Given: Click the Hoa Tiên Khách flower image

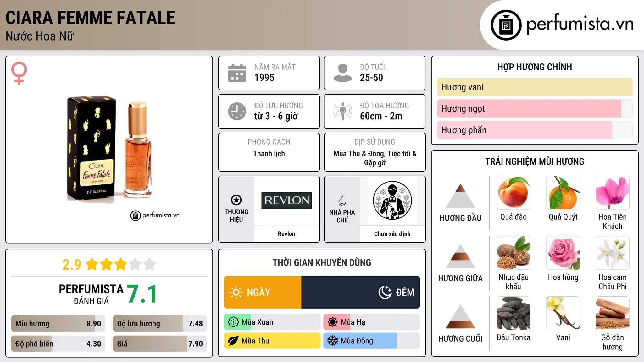Looking at the screenshot, I should (613, 193).
